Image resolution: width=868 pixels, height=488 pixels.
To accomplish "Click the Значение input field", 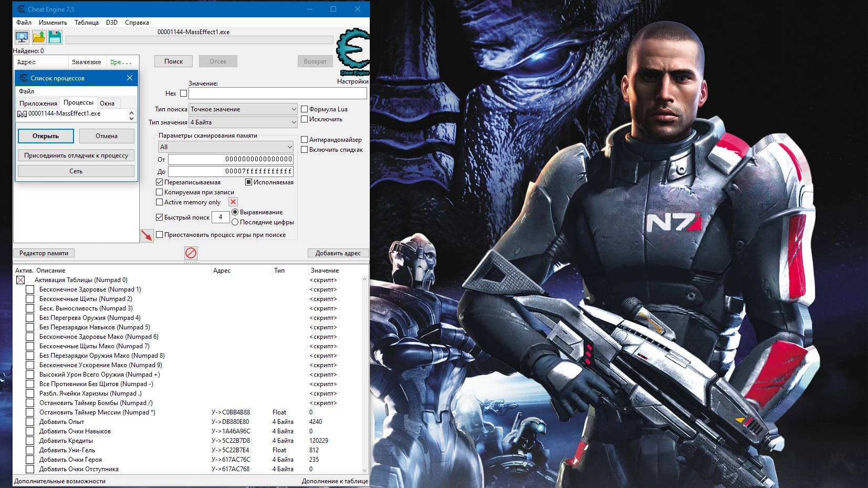I will tap(277, 93).
